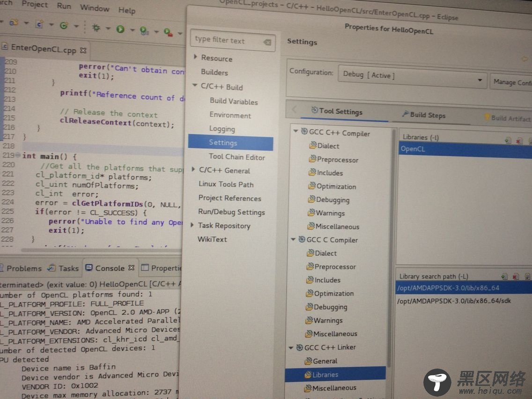The image size is (532, 399).
Task: Open Miscellaneous under GCC C Compiler
Action: (x=331, y=334)
